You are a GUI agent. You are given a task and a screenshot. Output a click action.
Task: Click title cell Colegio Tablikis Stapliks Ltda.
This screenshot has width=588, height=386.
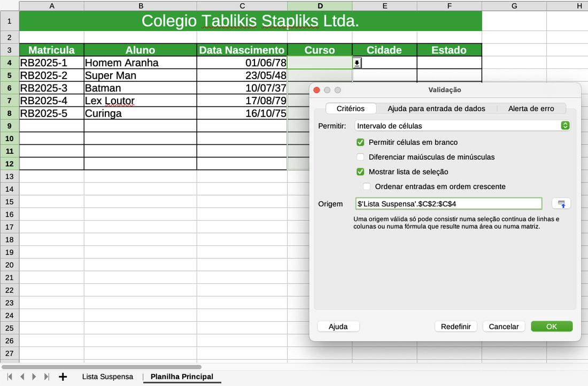[251, 21]
